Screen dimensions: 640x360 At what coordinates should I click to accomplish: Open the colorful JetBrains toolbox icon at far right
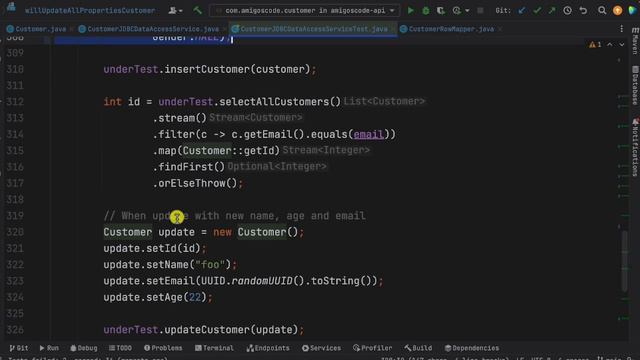(632, 11)
